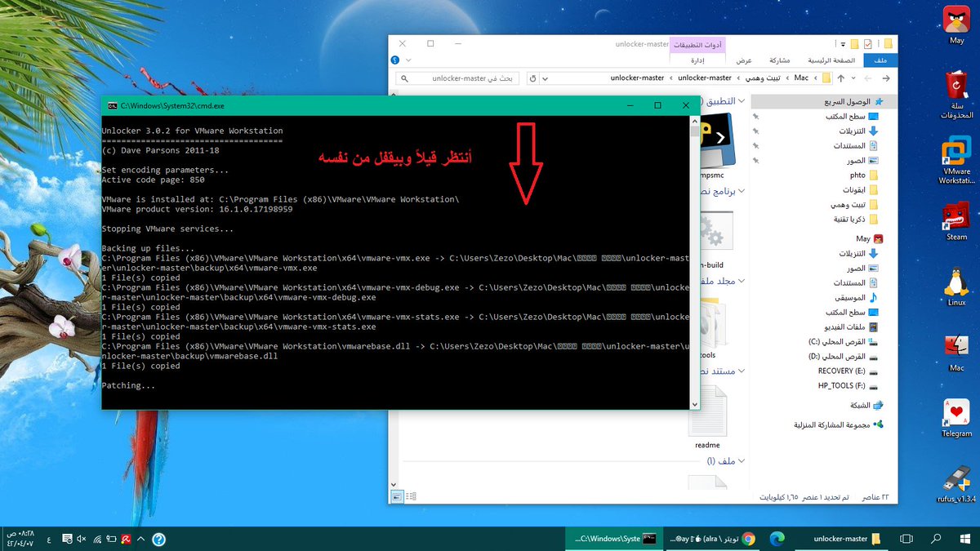Open Microsoft Edge from taskbar
980x551 pixels.
click(776, 539)
